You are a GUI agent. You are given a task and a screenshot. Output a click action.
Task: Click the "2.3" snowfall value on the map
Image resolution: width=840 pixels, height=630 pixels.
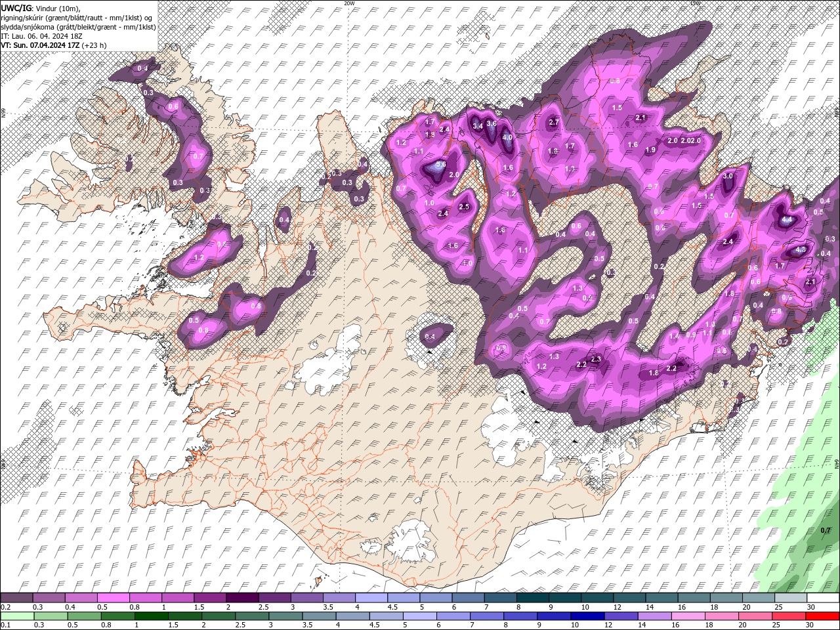596,359
